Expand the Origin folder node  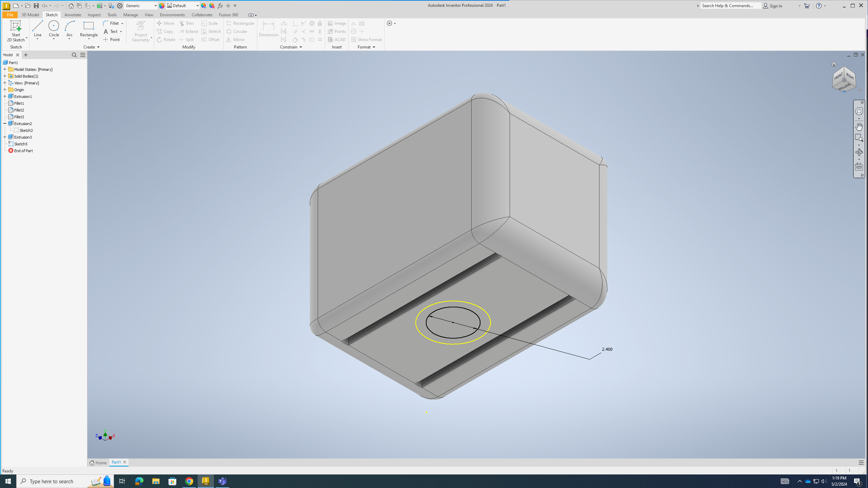point(5,90)
